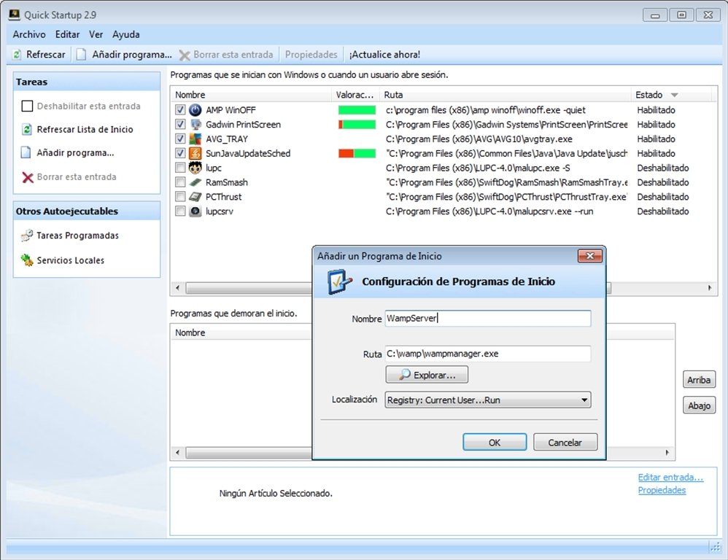Click the Refrescar toolbar icon
The width and height of the screenshot is (728, 560).
click(x=17, y=55)
